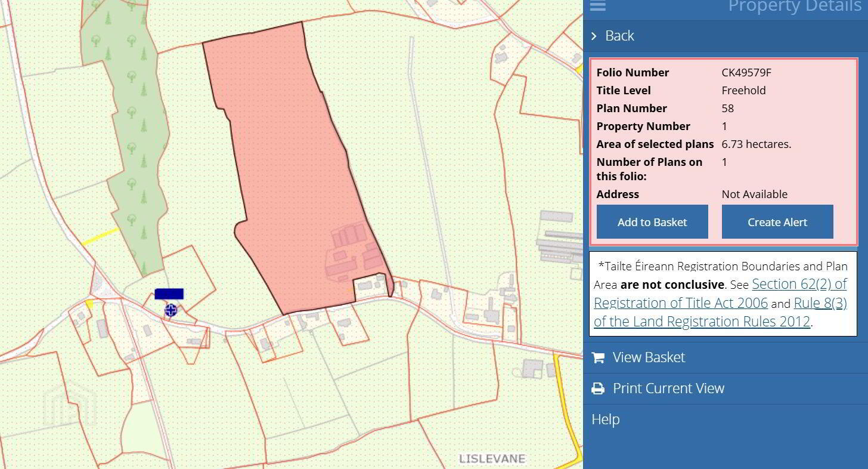Open Section 62(2) Registration of Title Act link
Screen dimensions: 868x469
click(720, 293)
